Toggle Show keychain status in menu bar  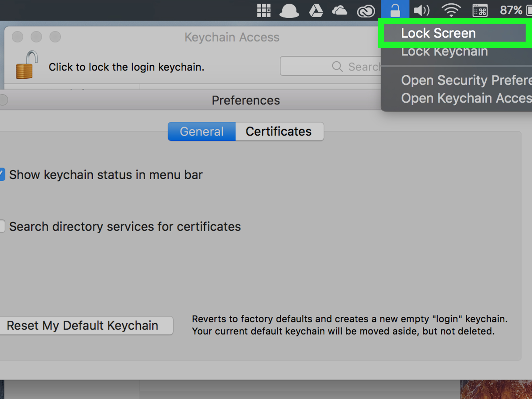pyautogui.click(x=2, y=174)
